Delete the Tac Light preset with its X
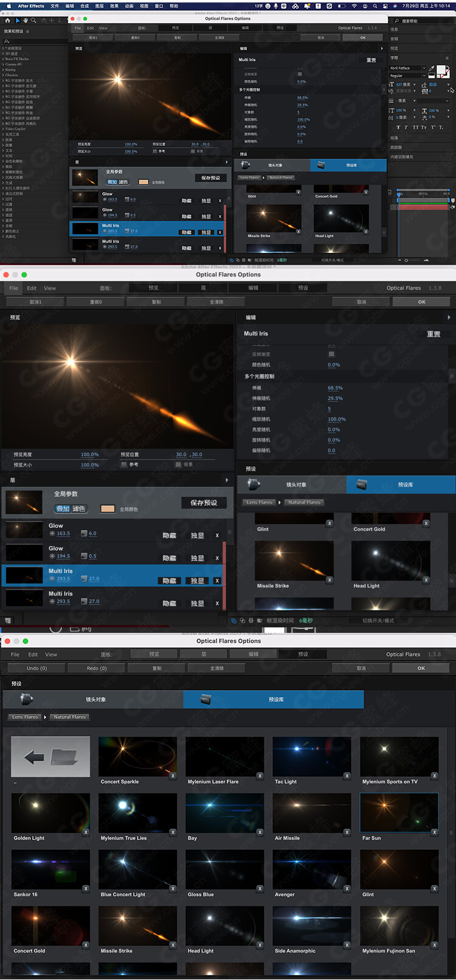The height and width of the screenshot is (980, 456). pos(347,776)
